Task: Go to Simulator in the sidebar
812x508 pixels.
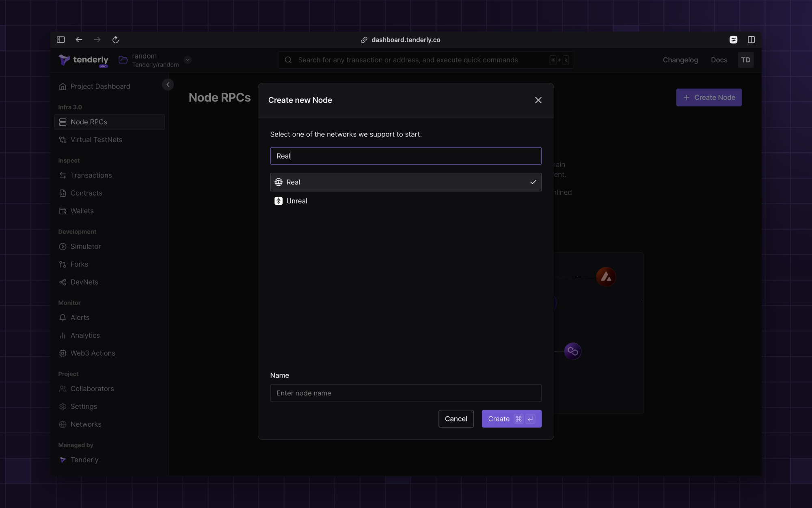Action: click(x=85, y=246)
